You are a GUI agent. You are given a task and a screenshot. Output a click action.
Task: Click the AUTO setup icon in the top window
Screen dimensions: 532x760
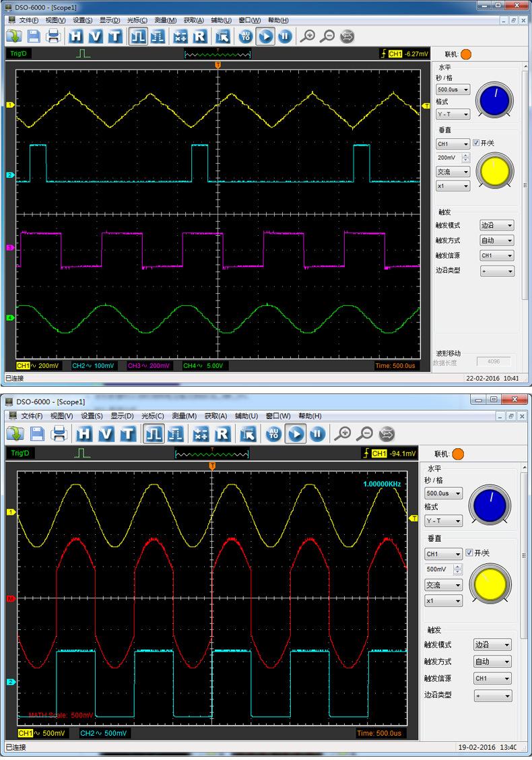(x=246, y=36)
